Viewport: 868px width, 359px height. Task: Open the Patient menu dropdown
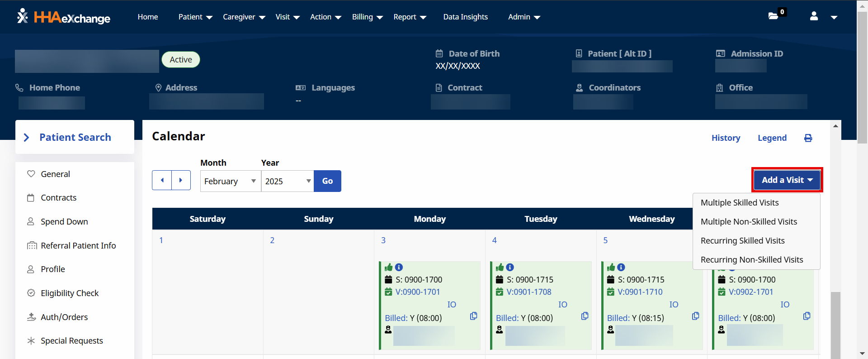pyautogui.click(x=195, y=17)
